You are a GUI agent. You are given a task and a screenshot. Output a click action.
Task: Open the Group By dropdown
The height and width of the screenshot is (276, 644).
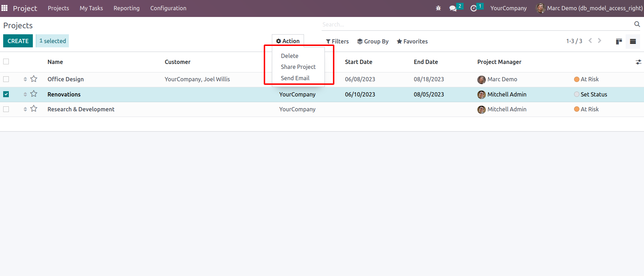pyautogui.click(x=372, y=41)
